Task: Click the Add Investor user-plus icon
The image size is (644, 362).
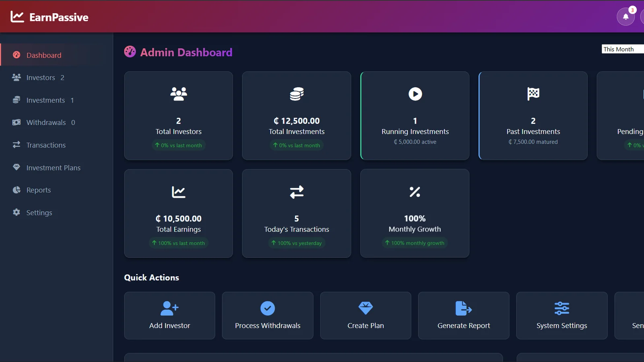Action: pyautogui.click(x=169, y=308)
